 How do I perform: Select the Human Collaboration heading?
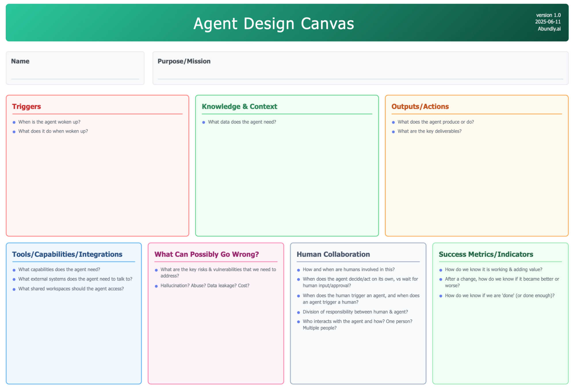(333, 254)
